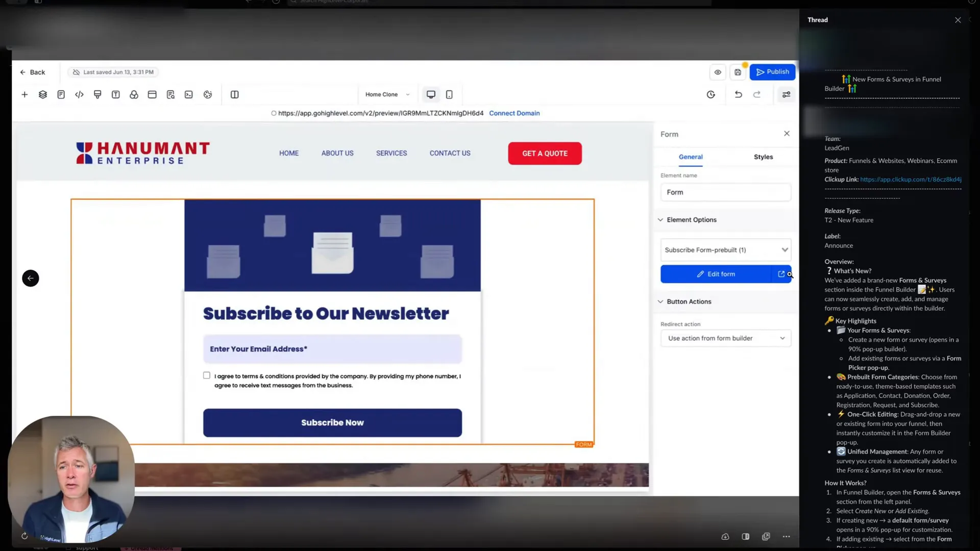The height and width of the screenshot is (551, 980).
Task: Publish the funnel page
Action: click(772, 72)
